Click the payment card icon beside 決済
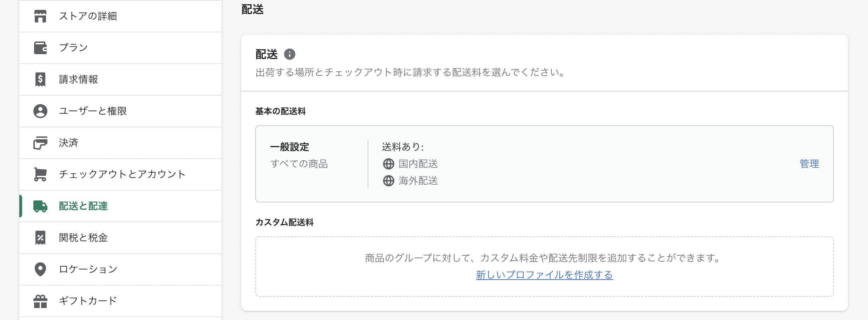This screenshot has width=868, height=320. 40,143
